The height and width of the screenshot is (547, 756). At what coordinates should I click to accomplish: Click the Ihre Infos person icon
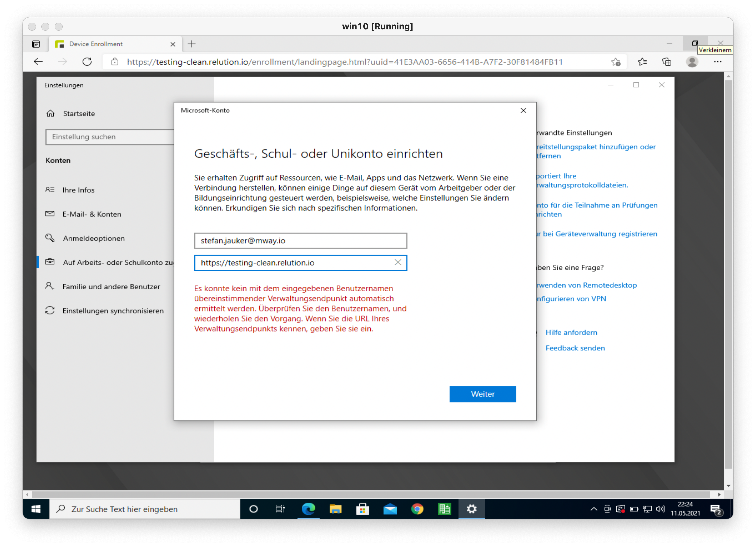pyautogui.click(x=50, y=189)
